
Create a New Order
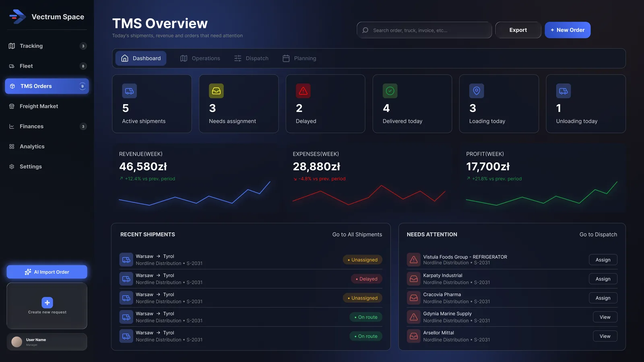pyautogui.click(x=568, y=30)
